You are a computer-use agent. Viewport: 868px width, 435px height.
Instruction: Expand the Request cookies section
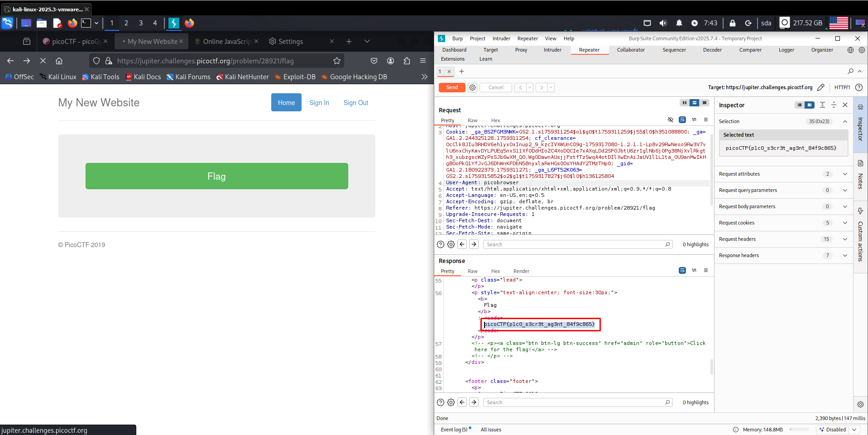point(845,223)
